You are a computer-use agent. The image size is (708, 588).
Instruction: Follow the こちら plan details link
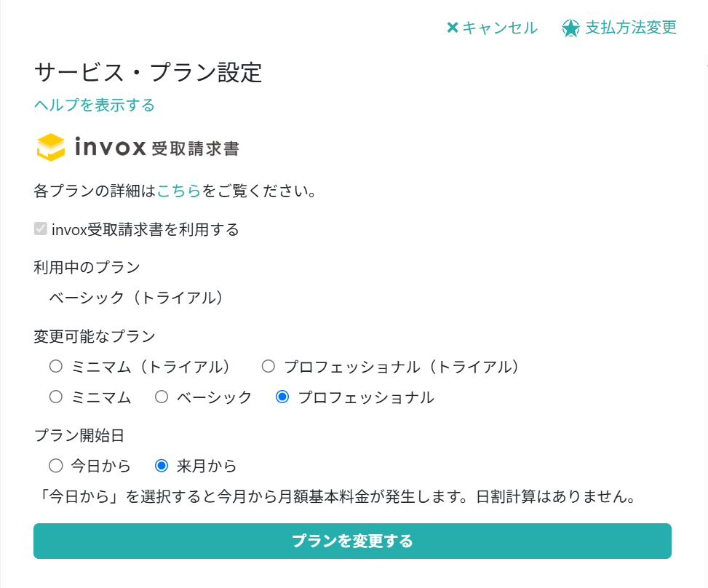click(x=179, y=191)
